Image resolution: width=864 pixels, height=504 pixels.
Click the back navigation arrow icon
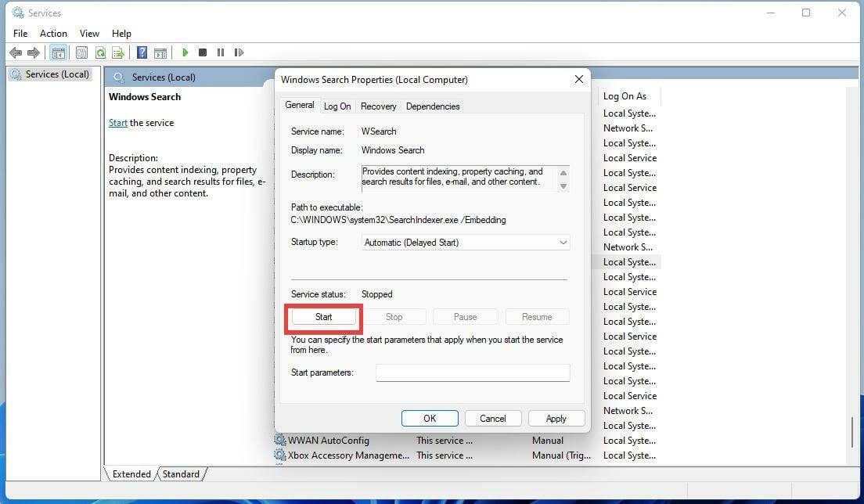16,52
